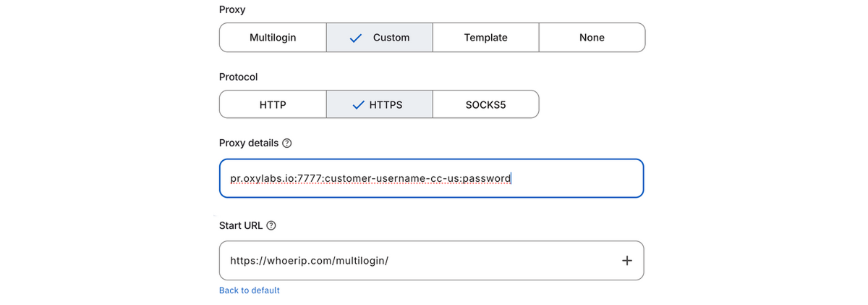Viewport: 868px width, 305px height.
Task: Click the Start URL label text
Action: tap(241, 225)
